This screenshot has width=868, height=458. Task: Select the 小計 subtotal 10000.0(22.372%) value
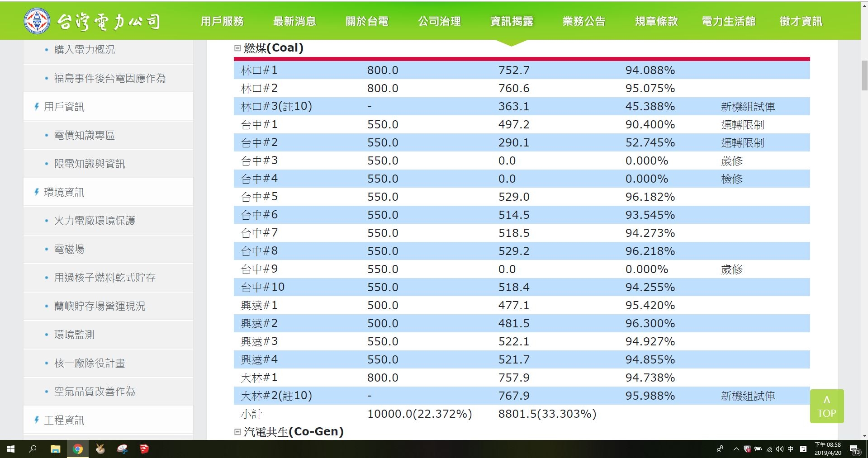point(420,414)
